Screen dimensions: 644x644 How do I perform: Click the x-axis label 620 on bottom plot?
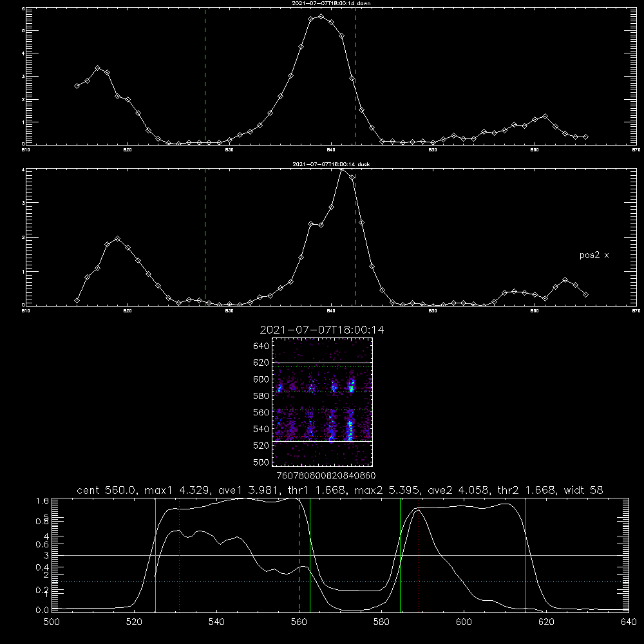546,622
